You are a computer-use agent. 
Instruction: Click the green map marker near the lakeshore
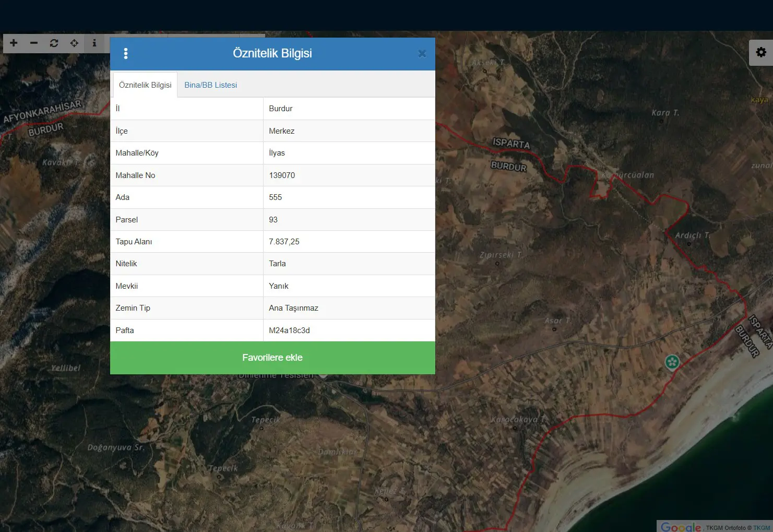click(x=672, y=362)
